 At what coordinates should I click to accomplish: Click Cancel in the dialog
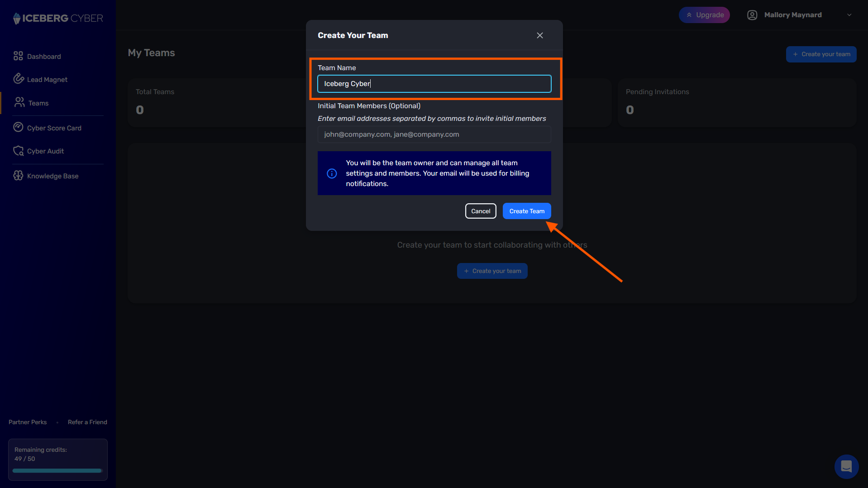(x=481, y=211)
